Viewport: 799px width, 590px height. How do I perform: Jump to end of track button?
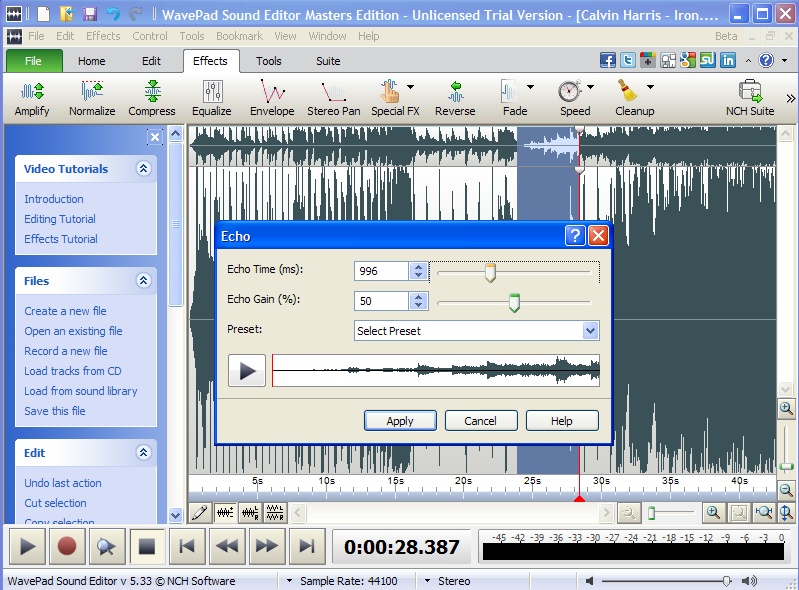click(307, 546)
